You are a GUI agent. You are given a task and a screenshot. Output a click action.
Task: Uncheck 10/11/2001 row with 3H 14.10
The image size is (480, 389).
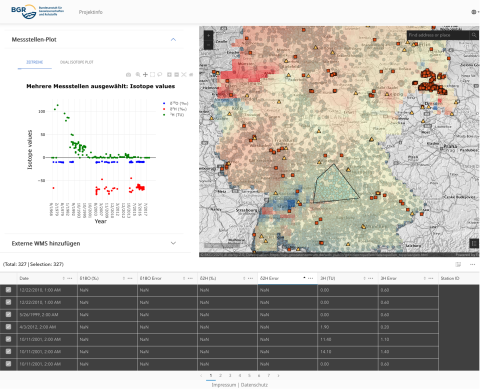pos(8,352)
